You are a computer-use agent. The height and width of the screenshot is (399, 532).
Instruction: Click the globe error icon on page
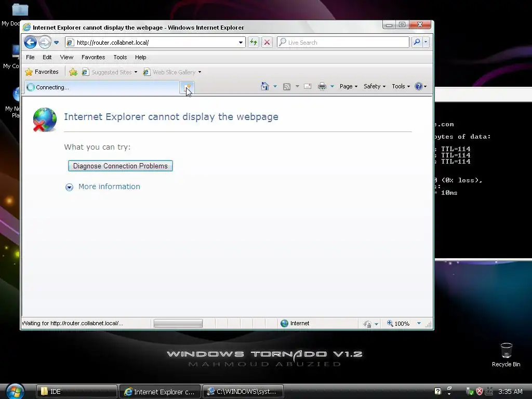[x=45, y=120]
